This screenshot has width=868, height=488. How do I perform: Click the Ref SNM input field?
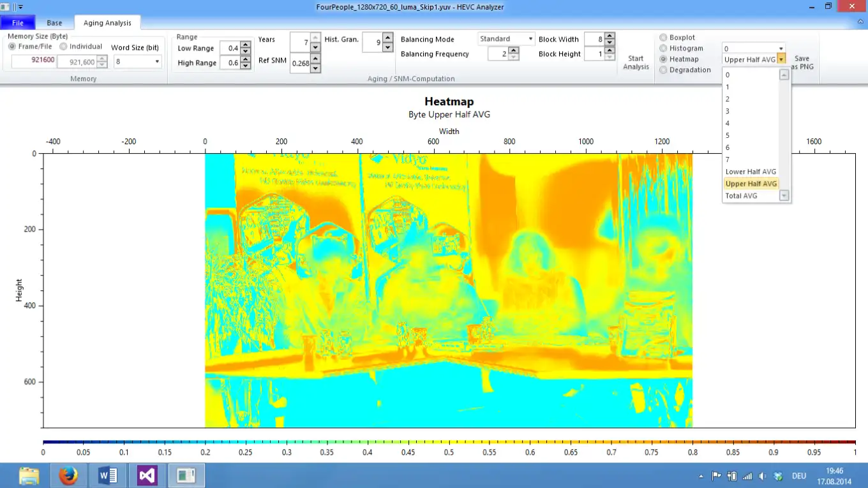pyautogui.click(x=300, y=63)
